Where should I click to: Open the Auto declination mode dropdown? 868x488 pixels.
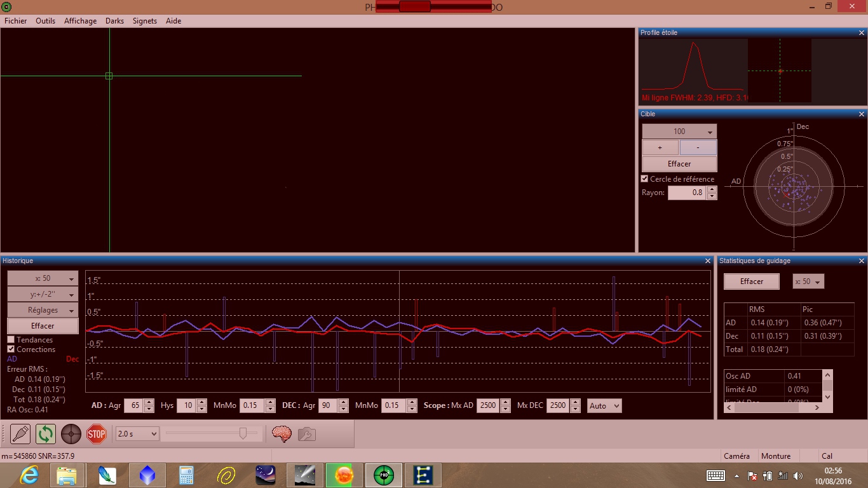(604, 405)
